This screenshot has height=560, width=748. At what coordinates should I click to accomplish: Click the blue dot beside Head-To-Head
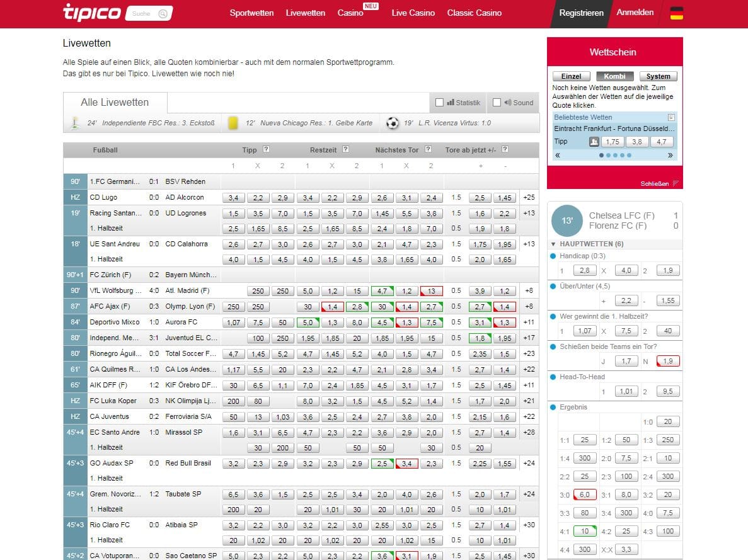tap(553, 377)
